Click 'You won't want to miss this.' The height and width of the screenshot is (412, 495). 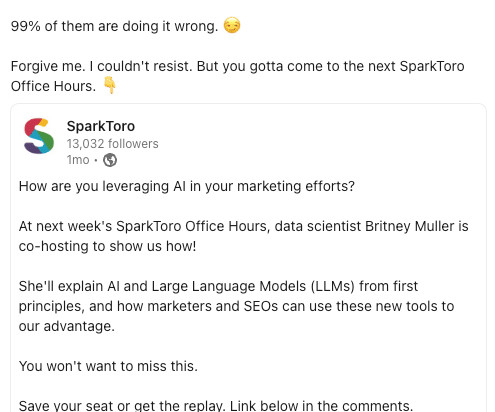tap(108, 366)
